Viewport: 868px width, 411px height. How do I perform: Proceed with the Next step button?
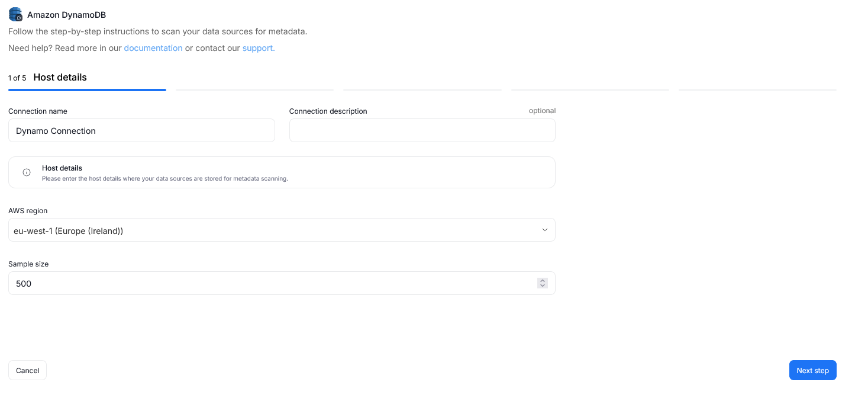813,370
